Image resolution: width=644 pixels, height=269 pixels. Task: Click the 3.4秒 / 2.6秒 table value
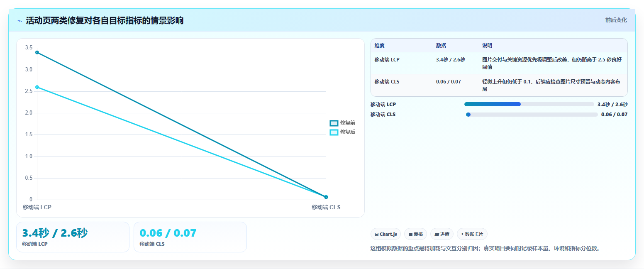pos(451,60)
